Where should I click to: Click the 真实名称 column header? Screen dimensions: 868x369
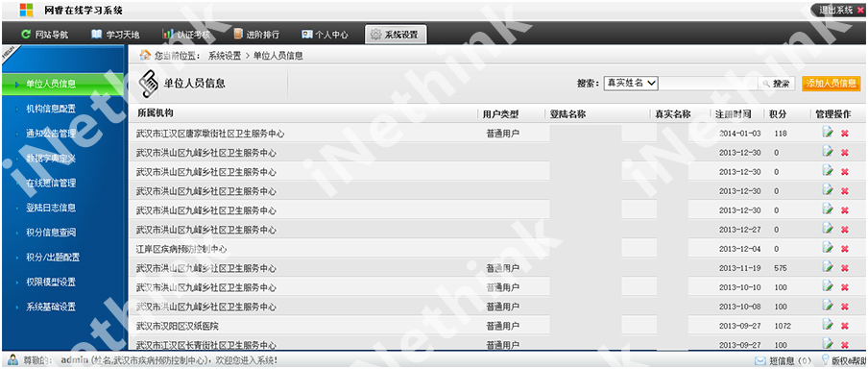point(672,114)
